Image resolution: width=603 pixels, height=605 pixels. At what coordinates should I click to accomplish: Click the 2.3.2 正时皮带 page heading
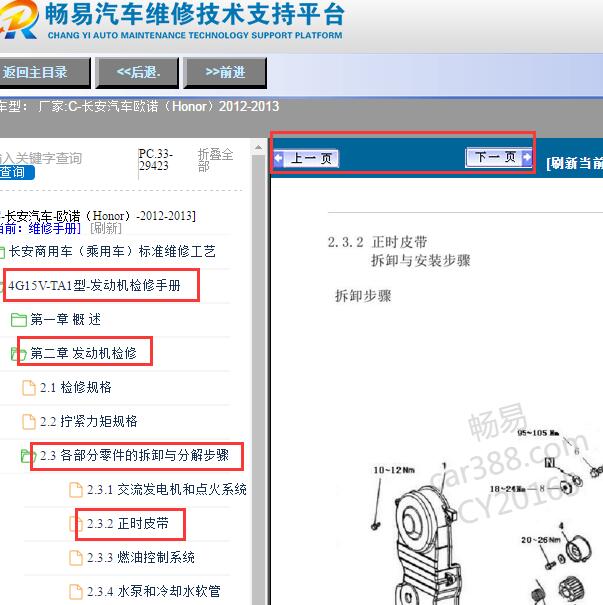point(377,242)
